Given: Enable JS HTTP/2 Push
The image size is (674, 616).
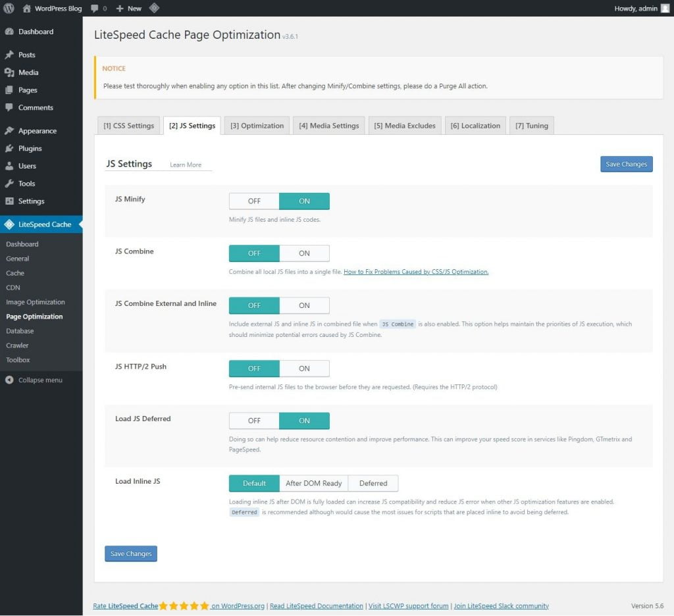Looking at the screenshot, I should tap(304, 369).
